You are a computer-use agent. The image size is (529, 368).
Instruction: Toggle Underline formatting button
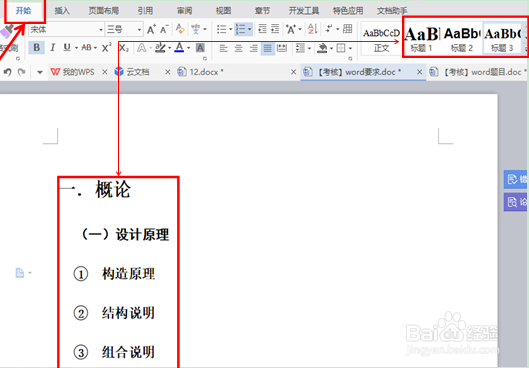pos(67,48)
